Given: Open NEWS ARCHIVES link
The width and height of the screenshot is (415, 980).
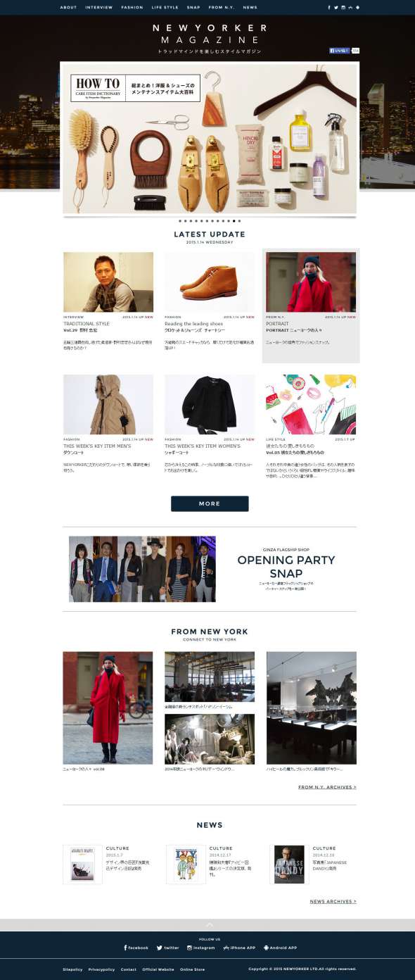Looking at the screenshot, I should click(333, 901).
